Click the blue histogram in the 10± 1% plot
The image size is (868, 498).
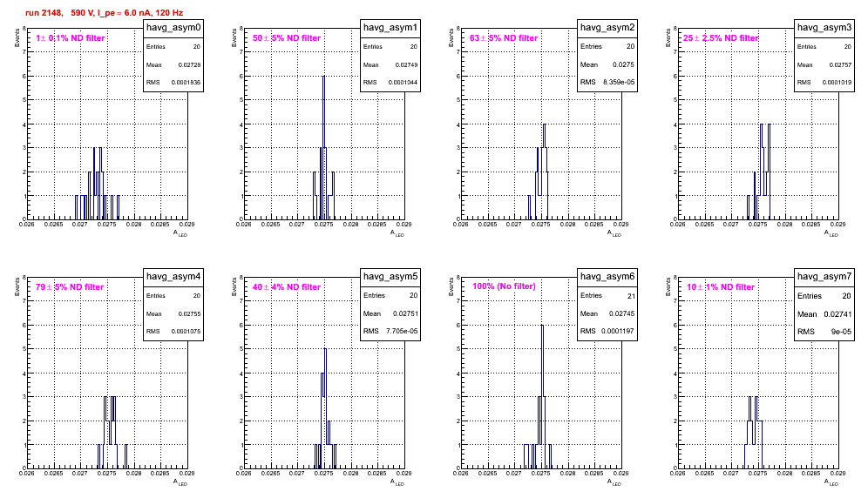coord(754,432)
